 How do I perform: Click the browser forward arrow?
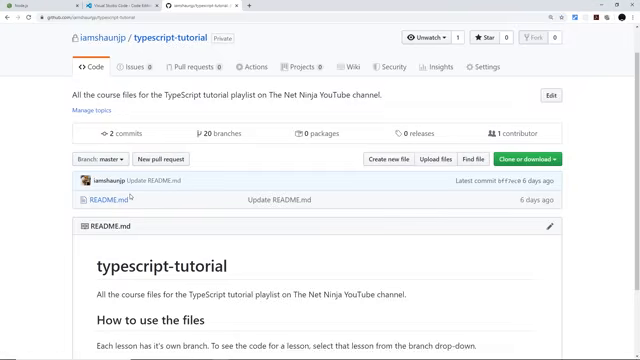[18, 18]
